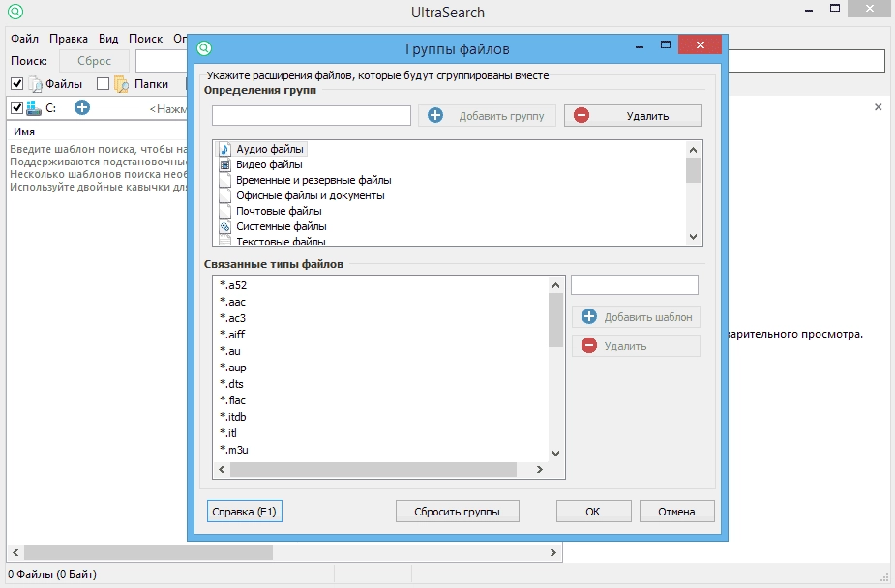Click the page icon of Почтовые файлы

click(x=224, y=211)
